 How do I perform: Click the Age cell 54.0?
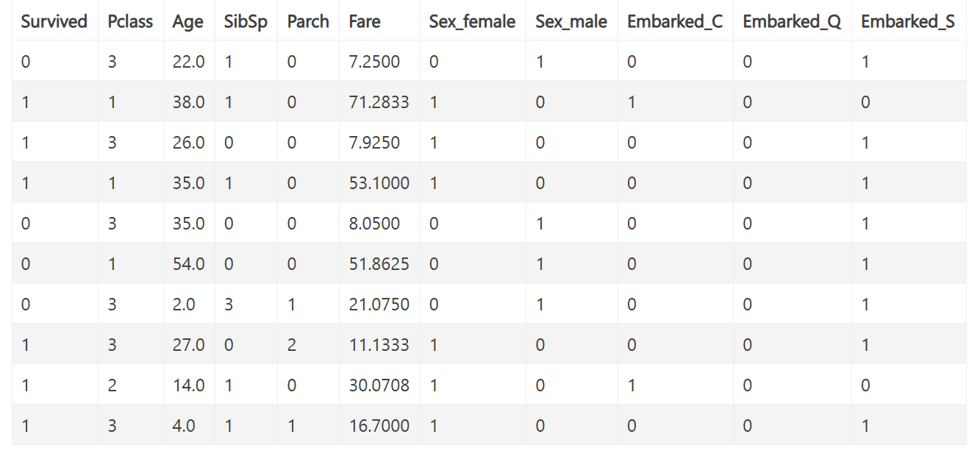tap(189, 263)
